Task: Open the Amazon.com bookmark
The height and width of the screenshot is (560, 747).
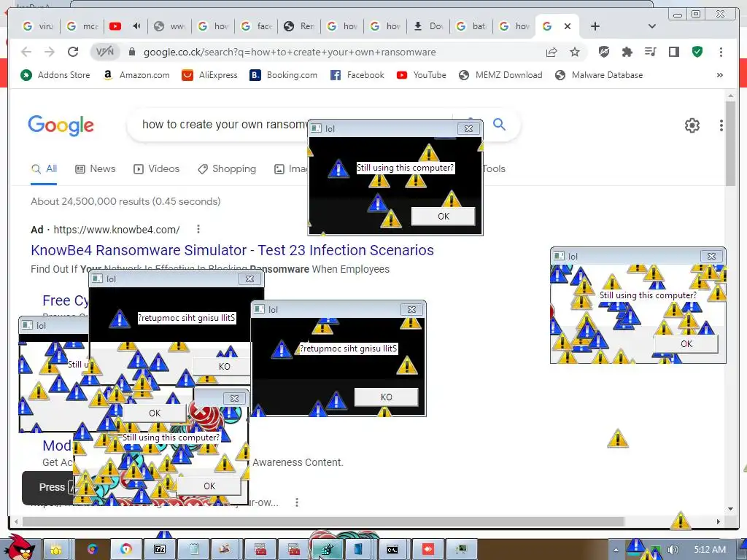Action: (x=136, y=75)
